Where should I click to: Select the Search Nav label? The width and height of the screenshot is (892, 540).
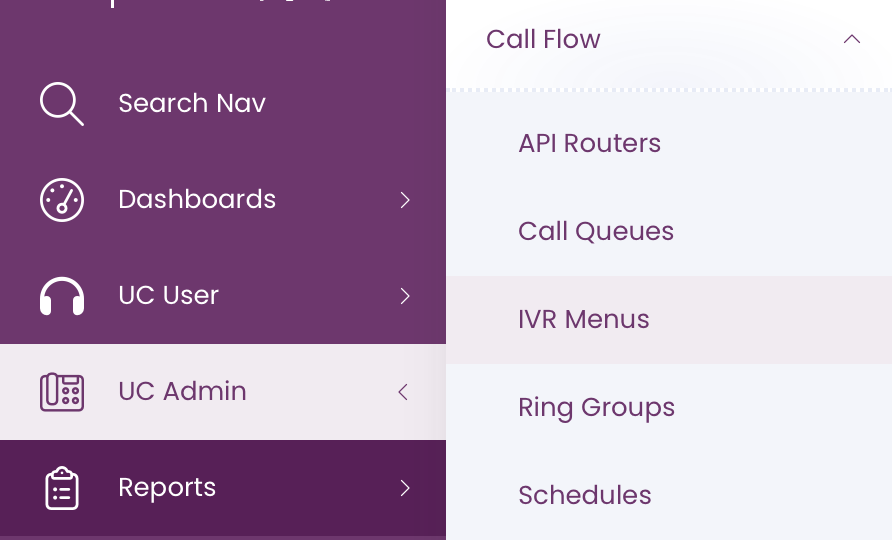point(192,104)
